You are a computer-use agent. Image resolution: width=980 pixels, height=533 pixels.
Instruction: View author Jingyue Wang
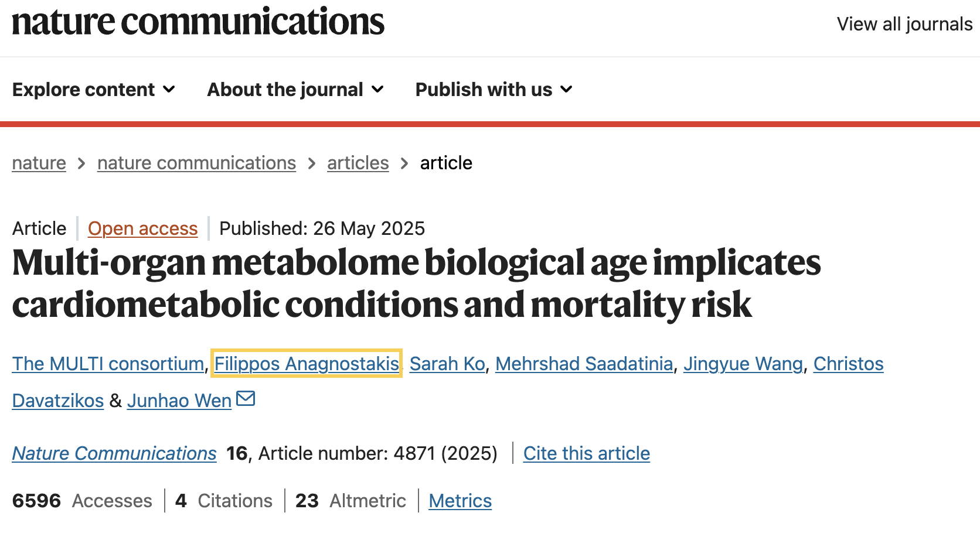click(x=743, y=364)
